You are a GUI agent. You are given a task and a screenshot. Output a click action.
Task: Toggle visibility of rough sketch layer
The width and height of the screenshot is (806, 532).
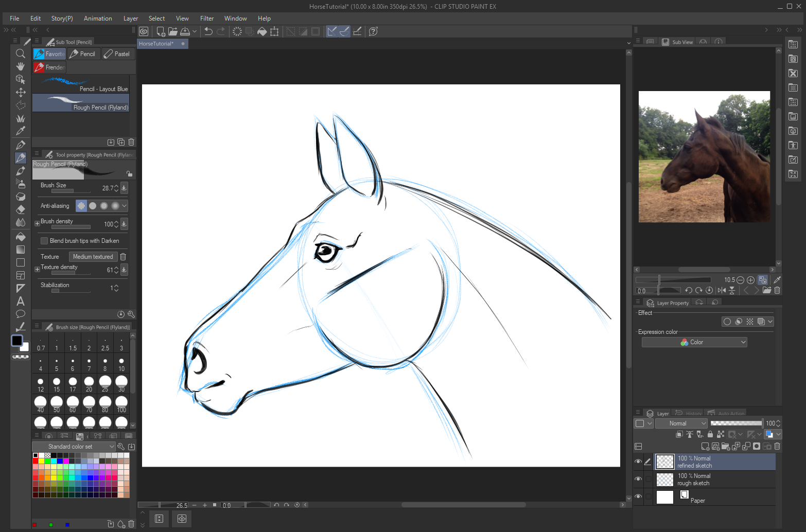pyautogui.click(x=638, y=479)
